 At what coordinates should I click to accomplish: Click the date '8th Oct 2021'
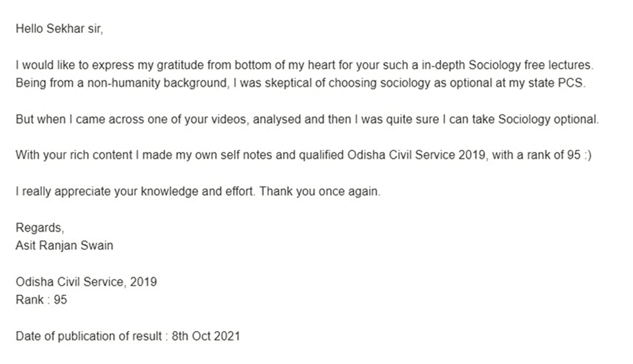(206, 336)
